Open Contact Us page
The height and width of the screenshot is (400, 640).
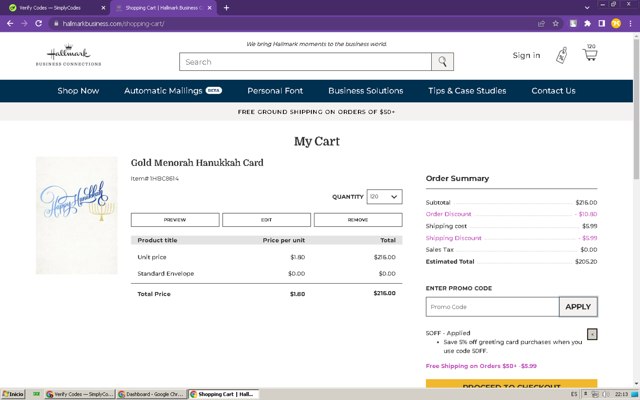tap(553, 91)
